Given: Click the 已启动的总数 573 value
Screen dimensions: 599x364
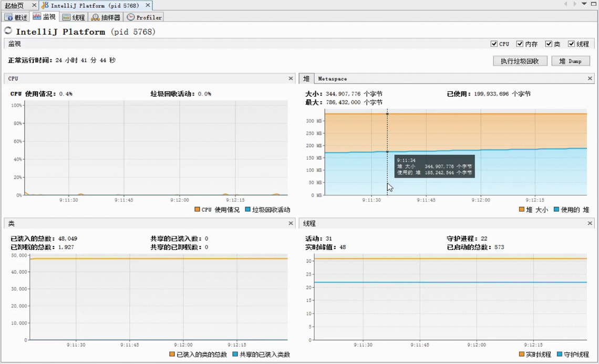Looking at the screenshot, I should click(x=499, y=247).
